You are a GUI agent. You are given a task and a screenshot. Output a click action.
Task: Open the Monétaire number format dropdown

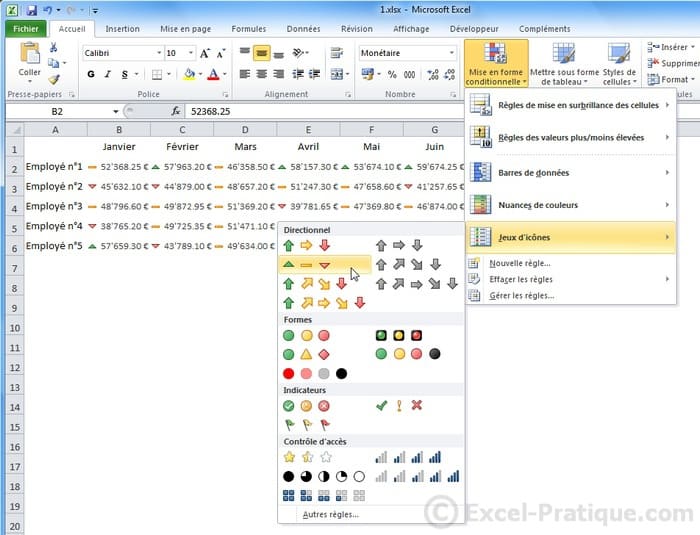(452, 53)
